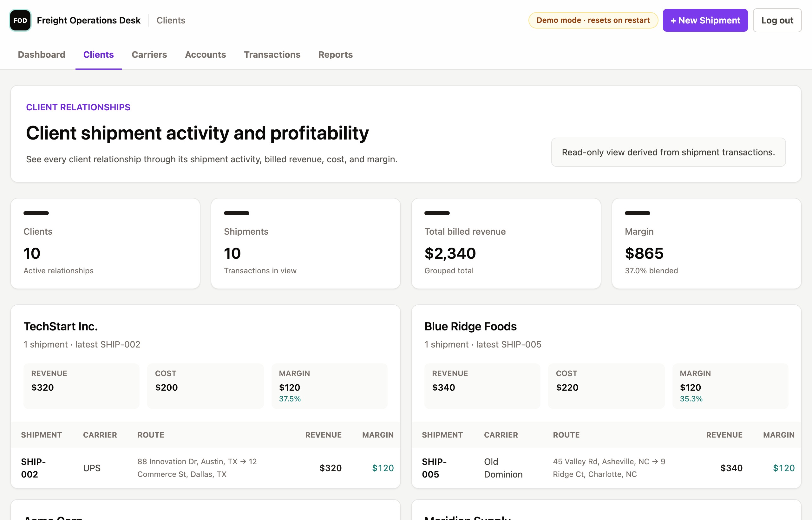Click Blue Ridge Foods cost tile $220
Viewport: 812px width, 520px height.
coord(606,386)
